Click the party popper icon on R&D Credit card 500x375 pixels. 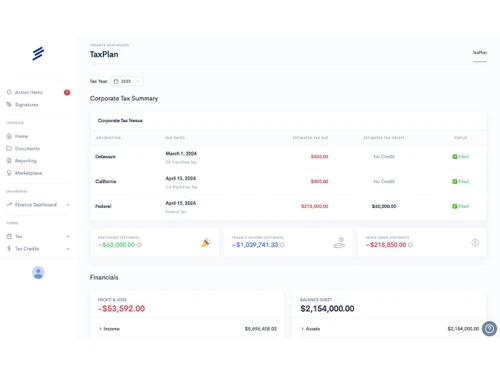(206, 242)
